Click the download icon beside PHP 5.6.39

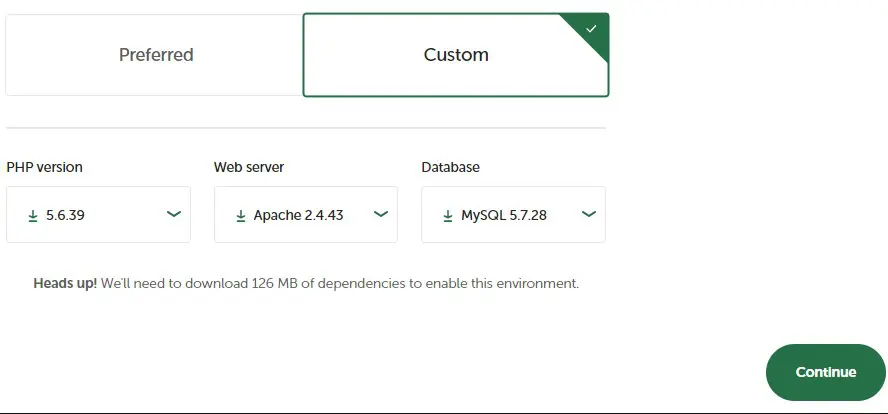point(32,215)
